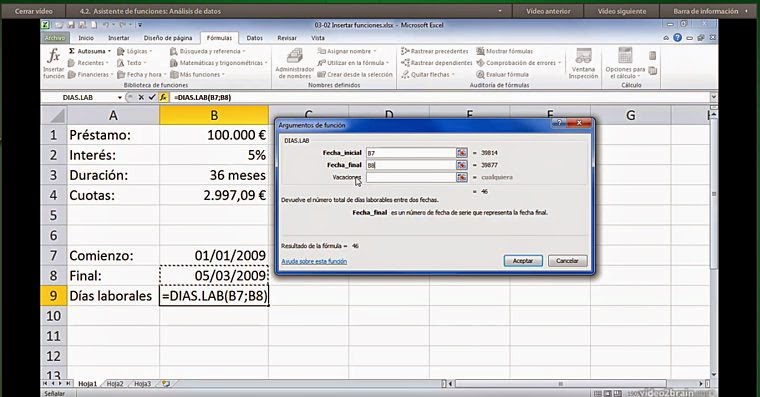Open Fecha y hora functions dropdown
The width and height of the screenshot is (760, 397).
[x=141, y=75]
